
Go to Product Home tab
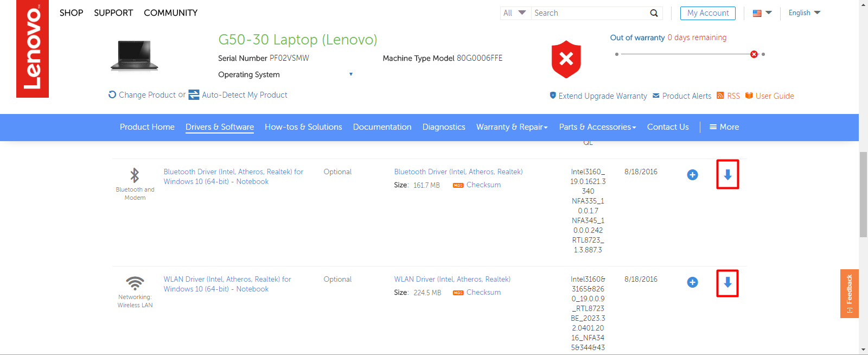click(147, 127)
